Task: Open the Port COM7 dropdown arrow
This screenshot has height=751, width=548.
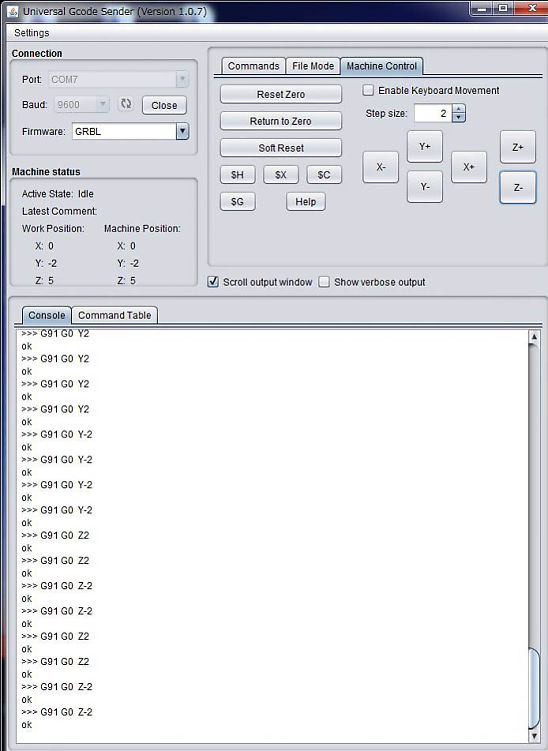Action: (x=182, y=79)
